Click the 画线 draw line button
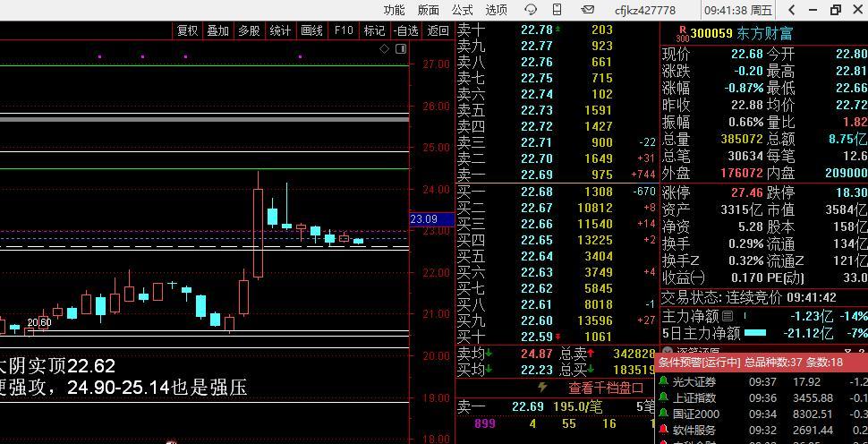 (311, 30)
